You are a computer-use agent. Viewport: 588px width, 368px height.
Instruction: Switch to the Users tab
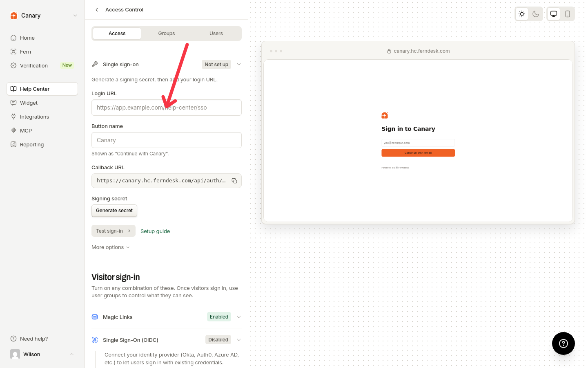[x=216, y=34]
